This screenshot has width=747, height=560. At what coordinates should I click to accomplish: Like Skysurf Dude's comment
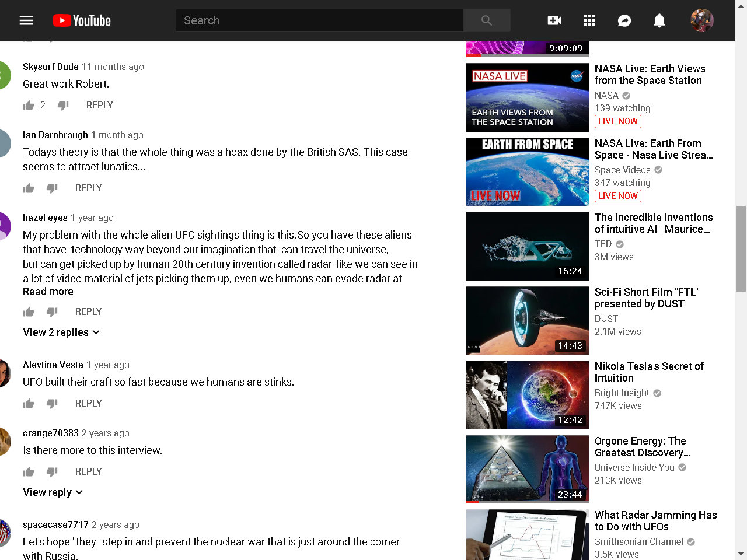click(29, 106)
